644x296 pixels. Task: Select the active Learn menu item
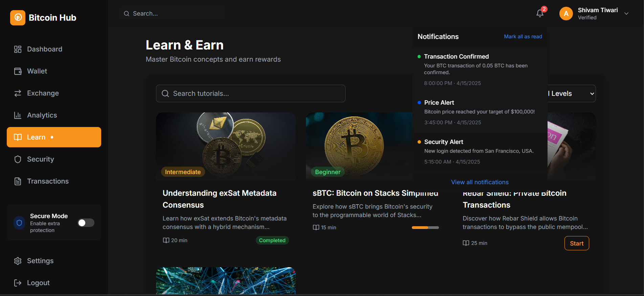(x=54, y=137)
